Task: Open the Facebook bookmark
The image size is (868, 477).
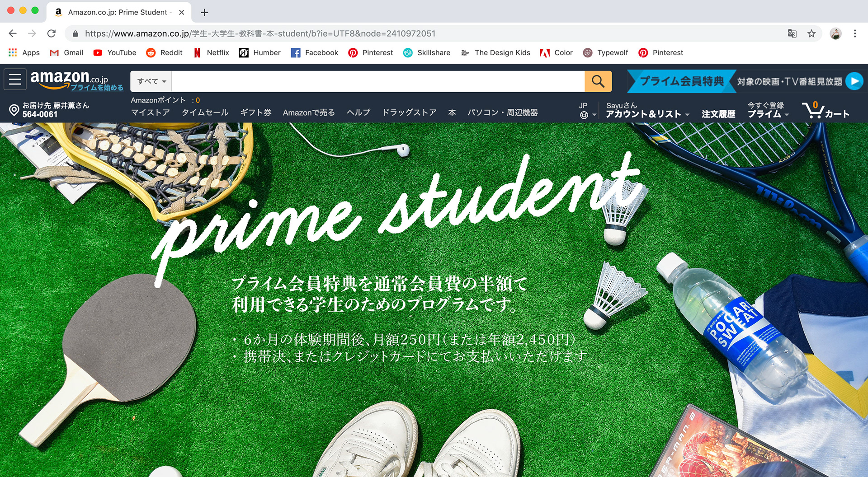Action: pyautogui.click(x=315, y=52)
